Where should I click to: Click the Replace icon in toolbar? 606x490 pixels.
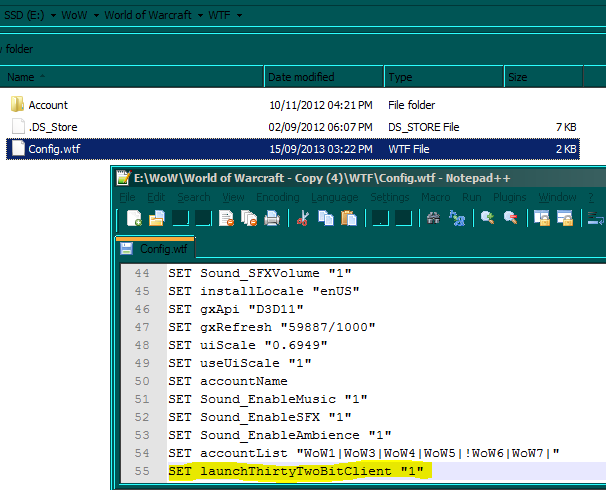[x=457, y=218]
